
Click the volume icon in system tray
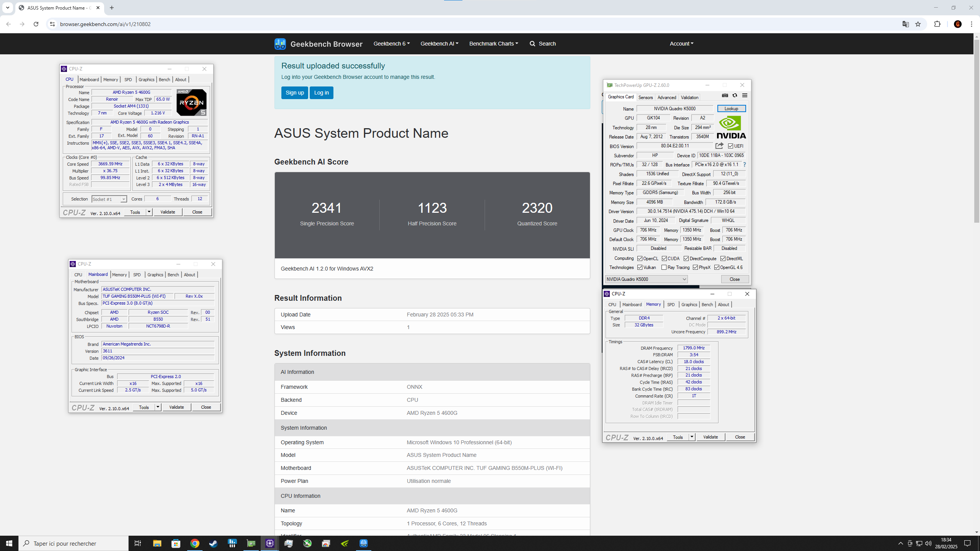pos(928,543)
